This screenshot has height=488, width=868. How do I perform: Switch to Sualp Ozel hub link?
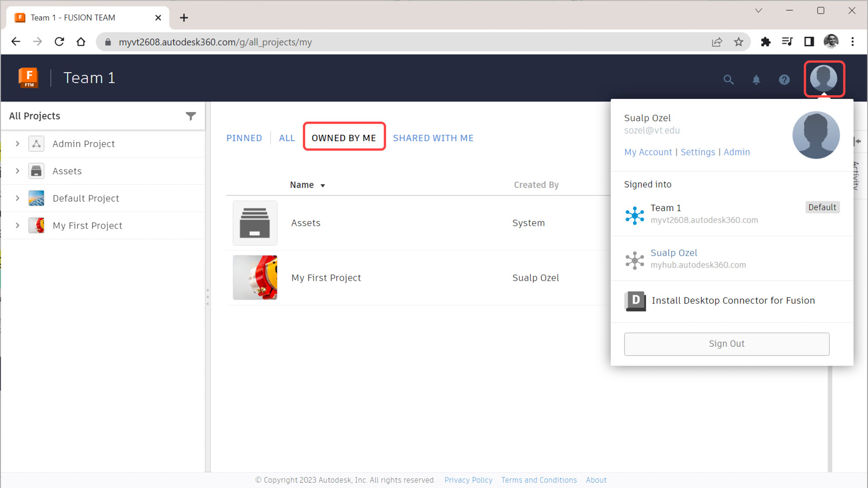pos(673,253)
